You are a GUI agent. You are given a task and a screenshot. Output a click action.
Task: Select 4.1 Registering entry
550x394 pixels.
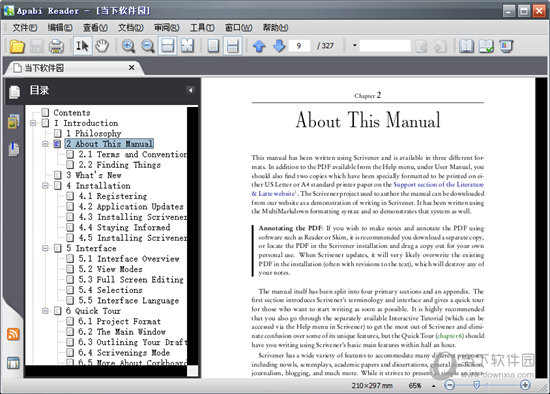pyautogui.click(x=113, y=196)
